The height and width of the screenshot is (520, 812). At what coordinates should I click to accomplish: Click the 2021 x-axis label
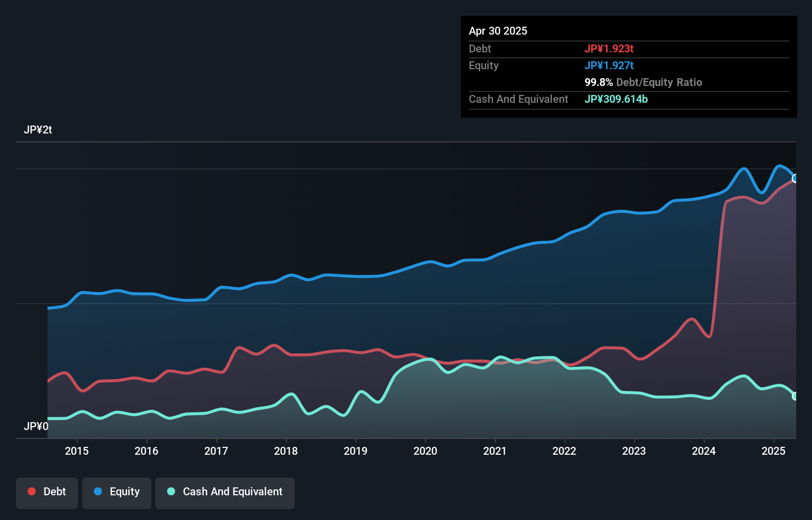(495, 451)
